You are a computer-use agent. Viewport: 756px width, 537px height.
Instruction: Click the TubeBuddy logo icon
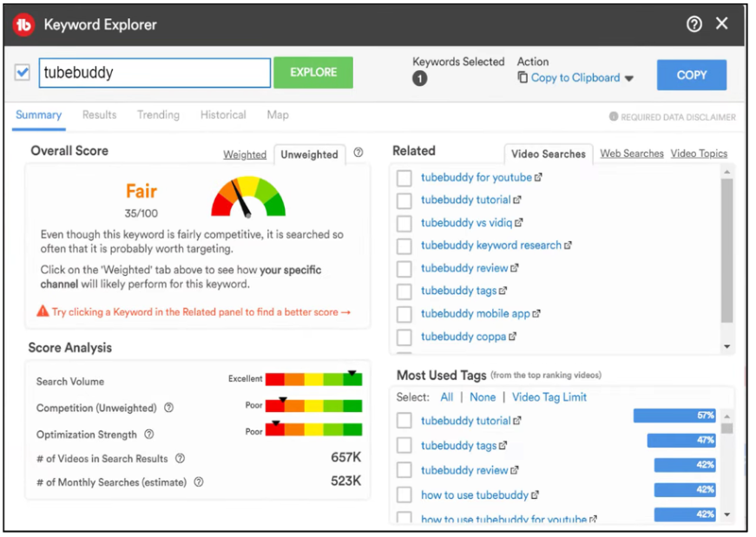(x=23, y=24)
